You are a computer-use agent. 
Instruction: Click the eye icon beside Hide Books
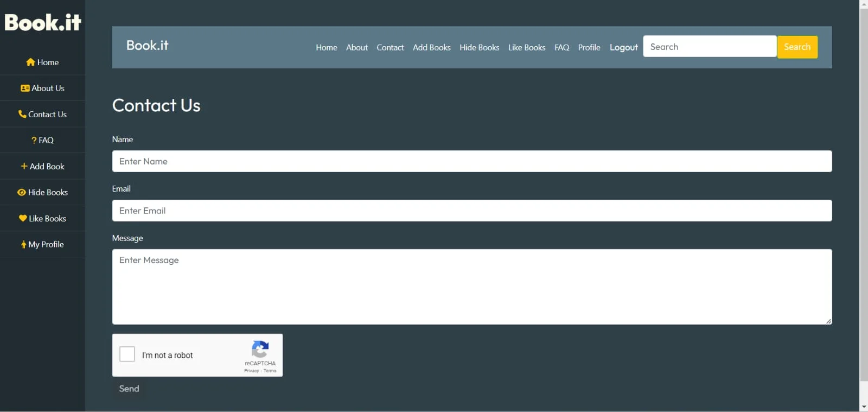click(22, 193)
